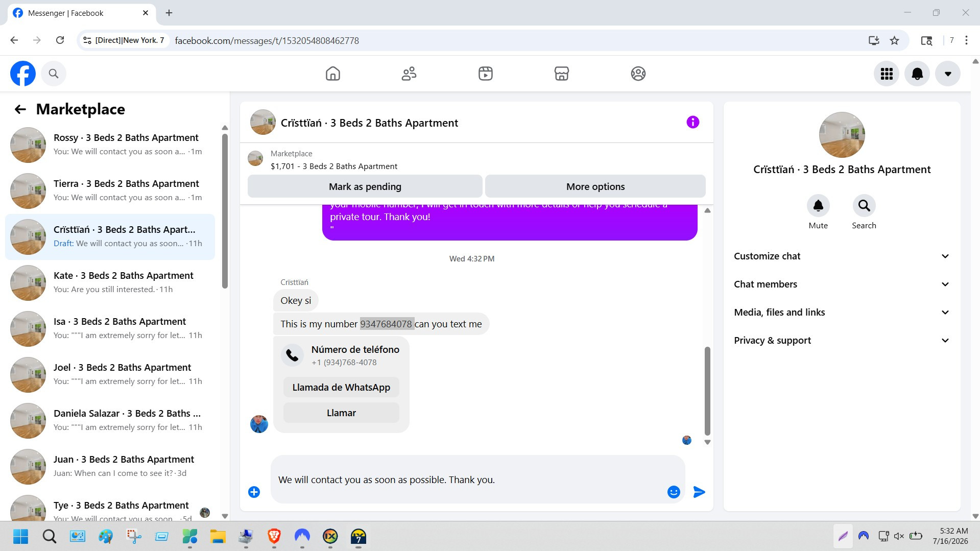
Task: Open the purple conversation information icon
Action: coord(692,122)
